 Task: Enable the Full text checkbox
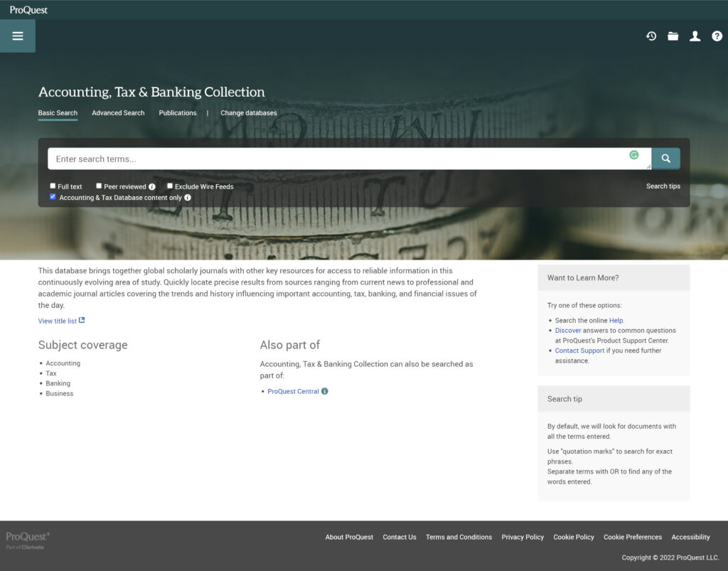tap(53, 186)
